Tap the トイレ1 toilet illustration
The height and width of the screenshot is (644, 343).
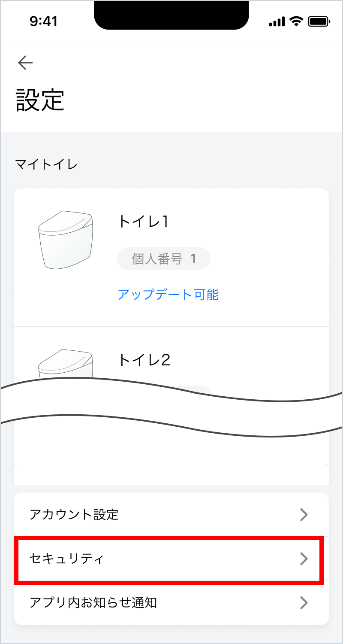coord(66,240)
